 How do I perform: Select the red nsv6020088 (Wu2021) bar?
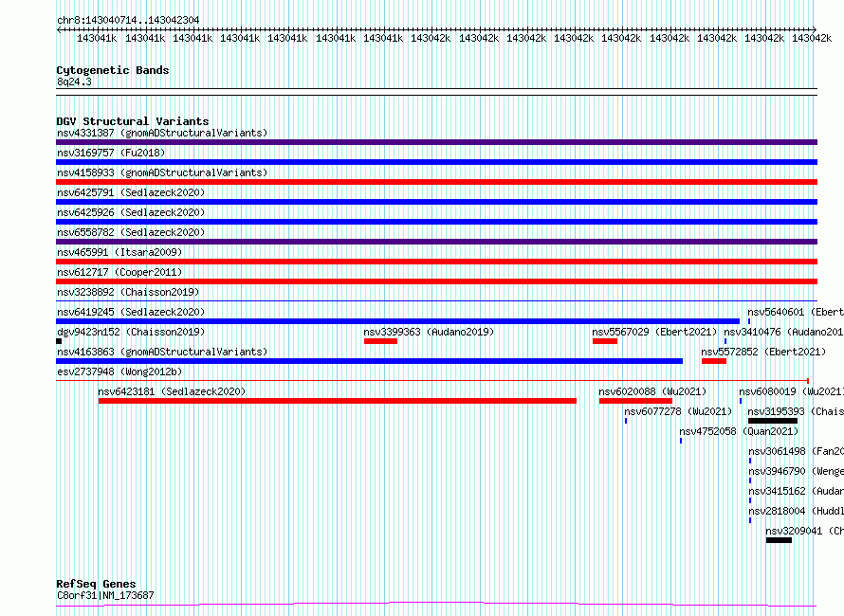[x=635, y=401]
